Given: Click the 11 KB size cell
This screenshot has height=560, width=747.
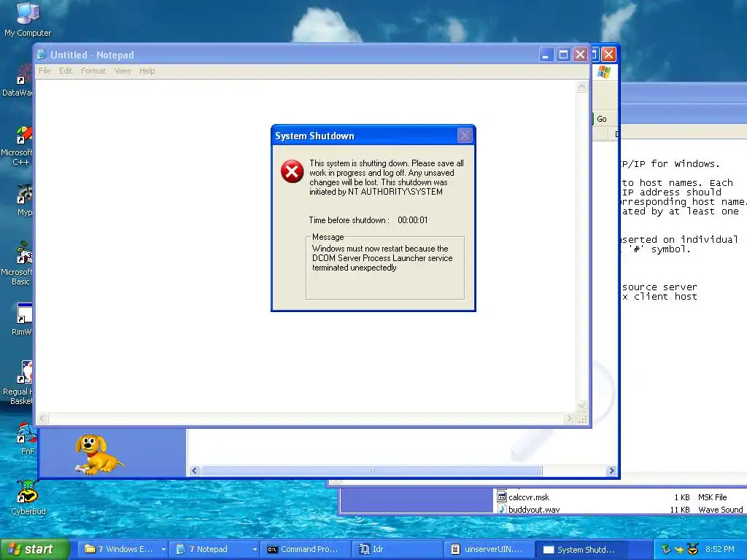Looking at the screenshot, I should [x=679, y=509].
